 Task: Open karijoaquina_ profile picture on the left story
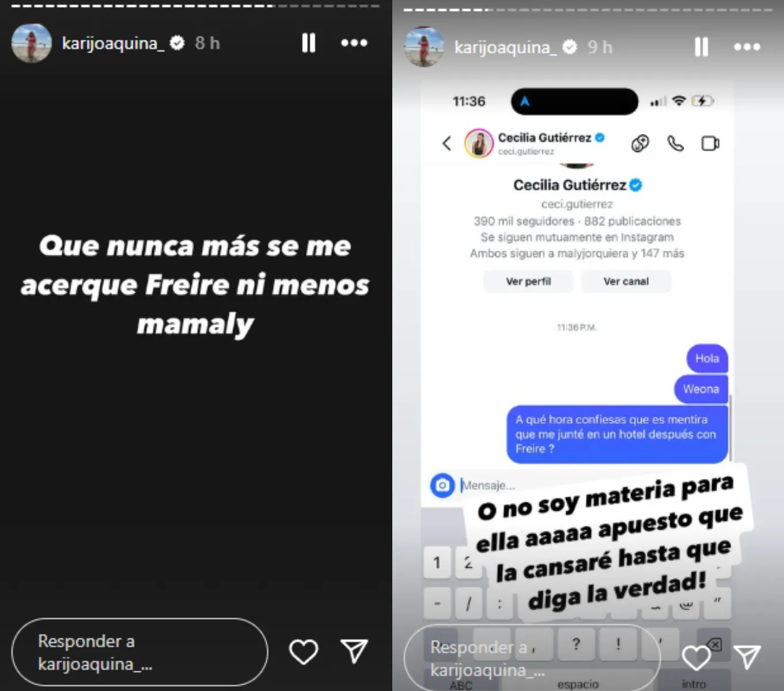coord(32,43)
